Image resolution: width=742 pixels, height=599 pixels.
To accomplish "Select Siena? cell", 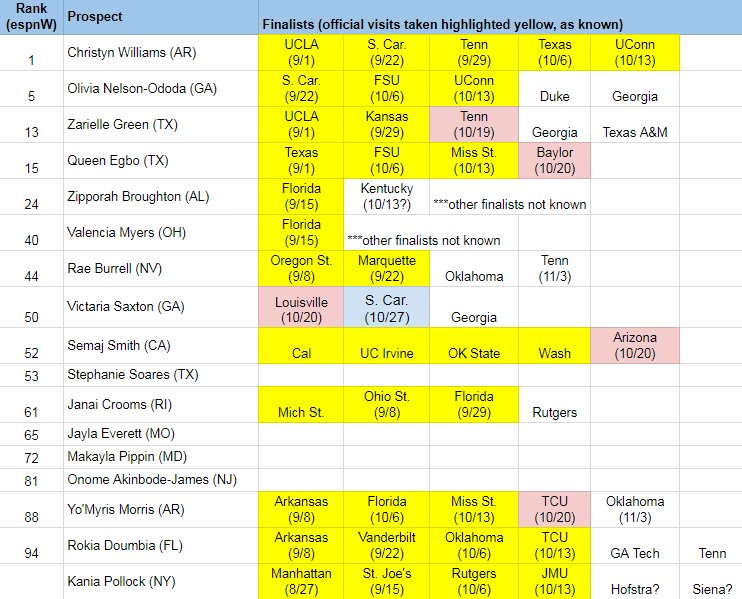I will click(x=711, y=581).
